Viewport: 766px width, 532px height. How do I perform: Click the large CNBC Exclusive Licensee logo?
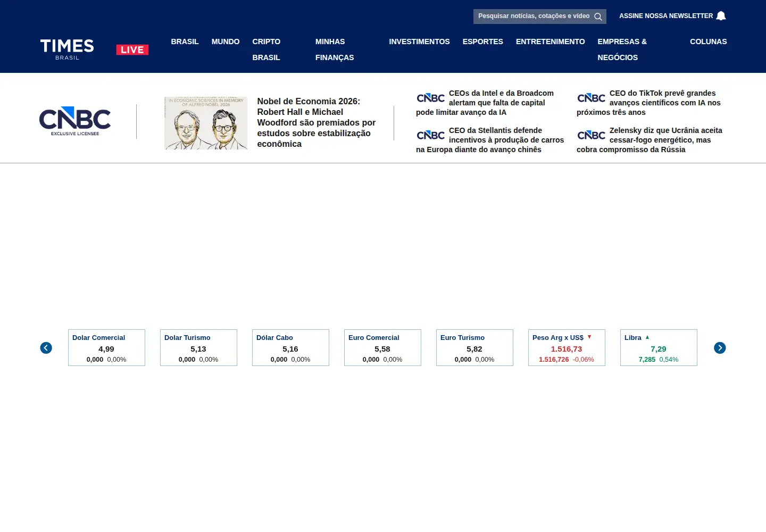point(75,121)
